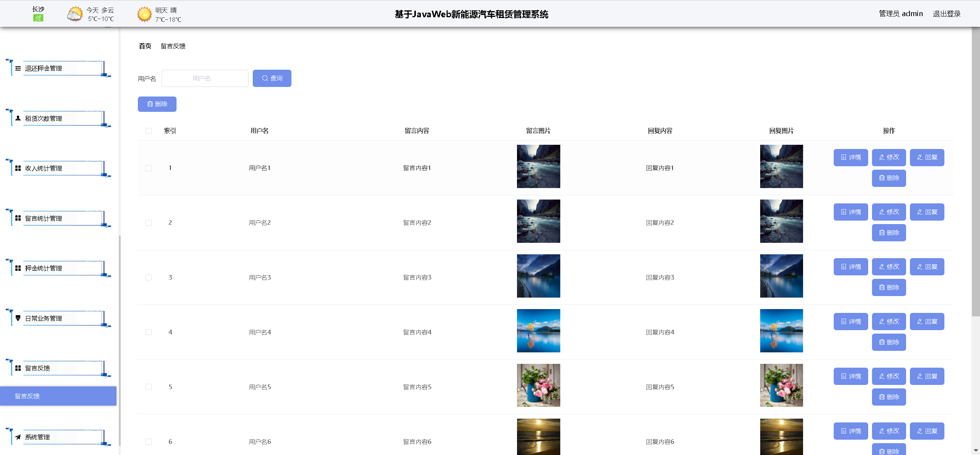
Task: Expand the 押金统计管理 sidebar menu
Action: tap(58, 268)
